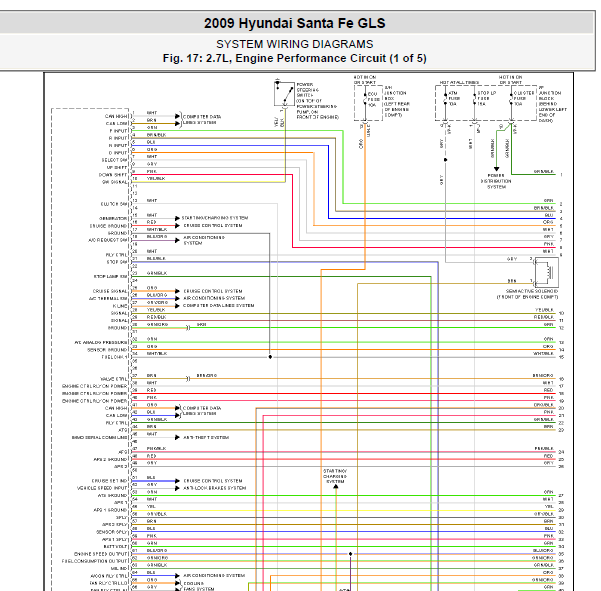601x591 pixels.
Task: Click '2009 Hyundai Santa Fe GLS' title
Action: pos(294,23)
